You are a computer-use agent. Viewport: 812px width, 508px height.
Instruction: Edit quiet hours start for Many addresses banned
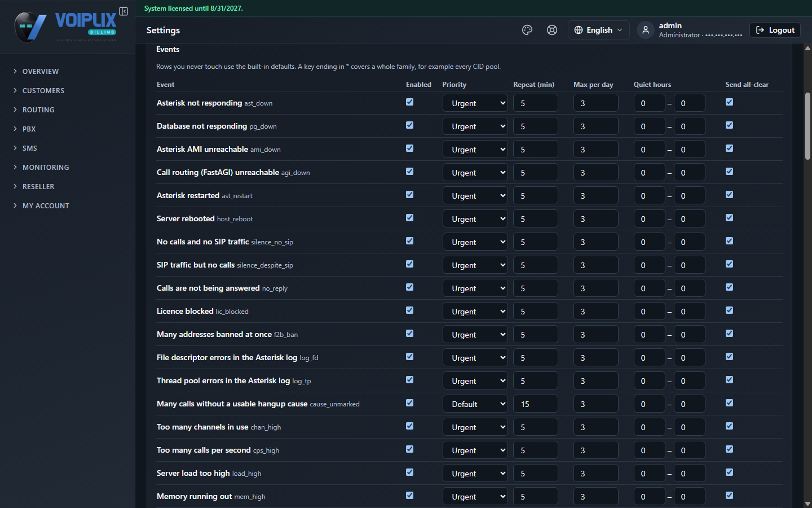pyautogui.click(x=649, y=335)
